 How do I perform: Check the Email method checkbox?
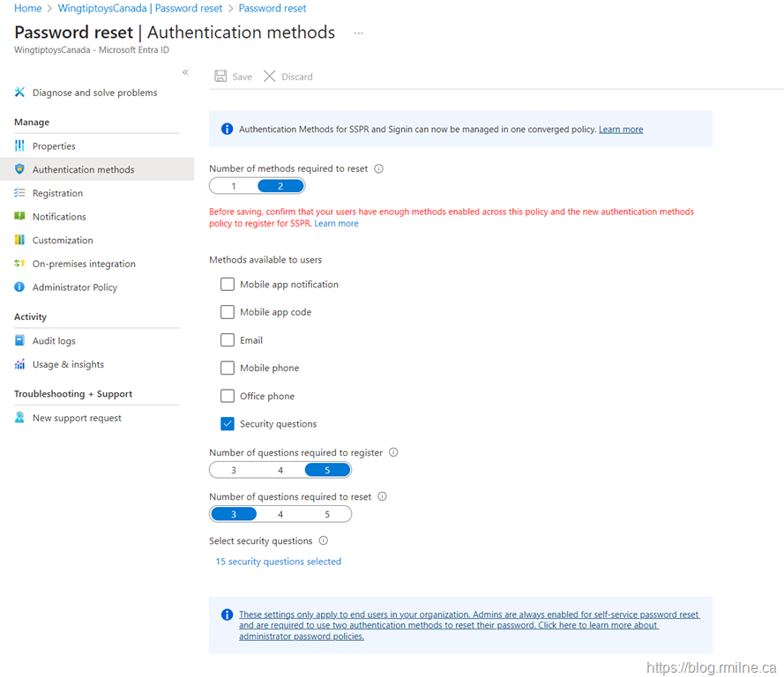click(228, 340)
